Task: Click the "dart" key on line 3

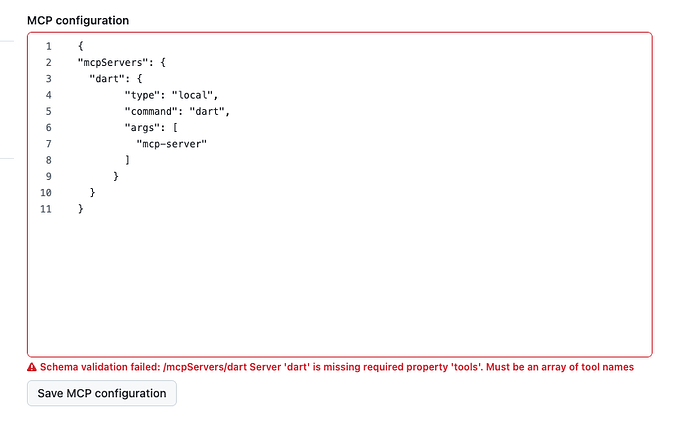Action: pyautogui.click(x=107, y=79)
